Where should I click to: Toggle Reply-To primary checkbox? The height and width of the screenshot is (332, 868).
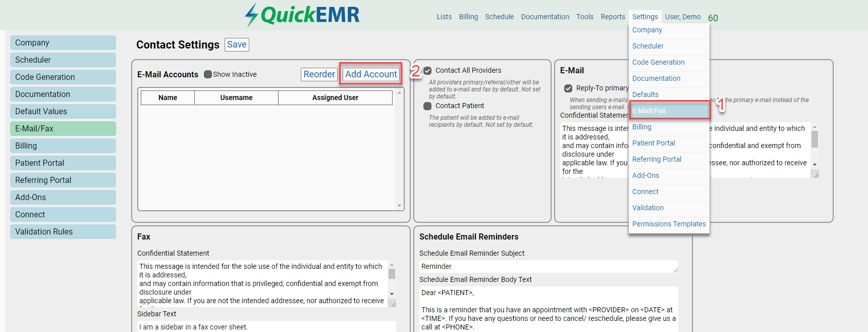(568, 88)
